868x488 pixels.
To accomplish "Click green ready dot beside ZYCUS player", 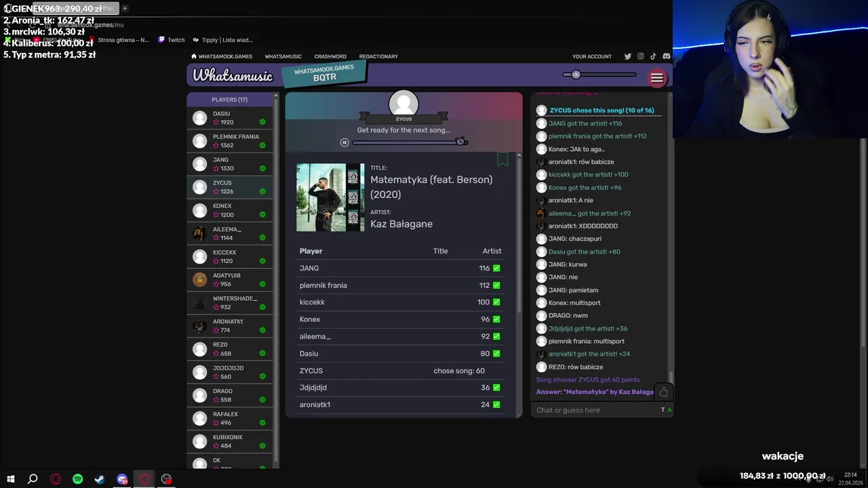I will [262, 191].
